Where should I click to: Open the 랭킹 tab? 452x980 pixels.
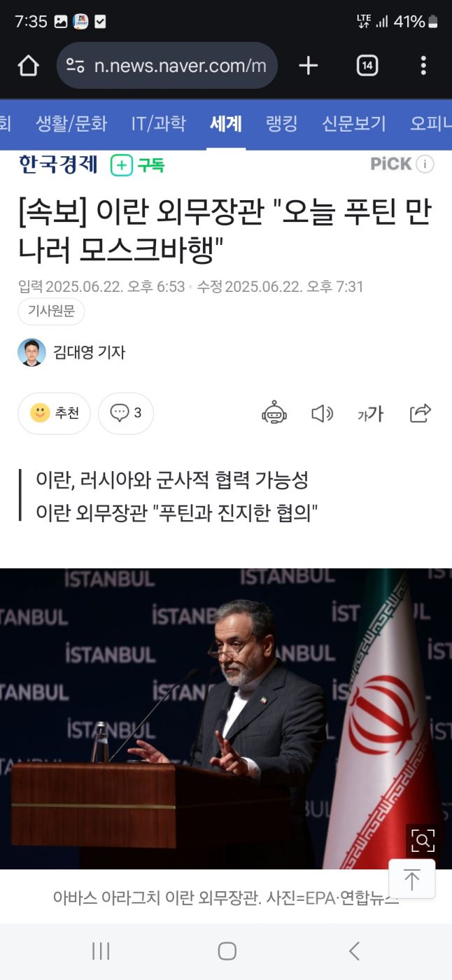[282, 124]
